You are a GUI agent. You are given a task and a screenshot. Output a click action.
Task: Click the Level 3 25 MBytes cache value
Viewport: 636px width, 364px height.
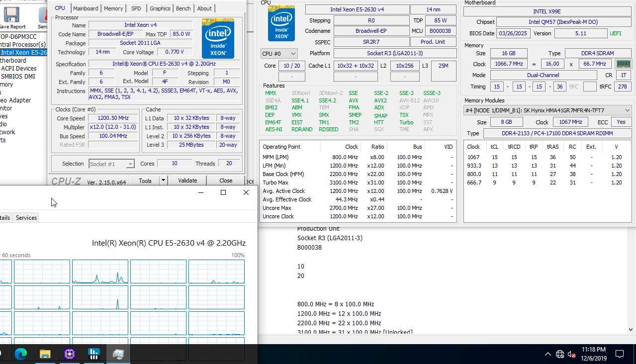pyautogui.click(x=191, y=145)
